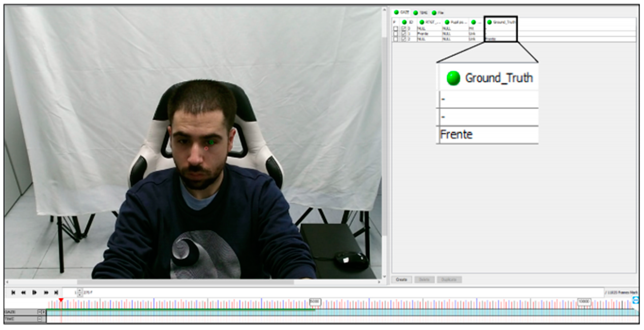Jump to last frame of video

coord(56,293)
